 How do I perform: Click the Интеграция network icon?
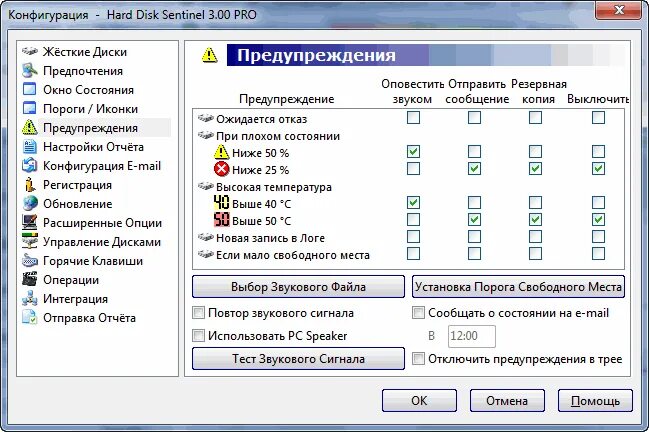coord(30,299)
